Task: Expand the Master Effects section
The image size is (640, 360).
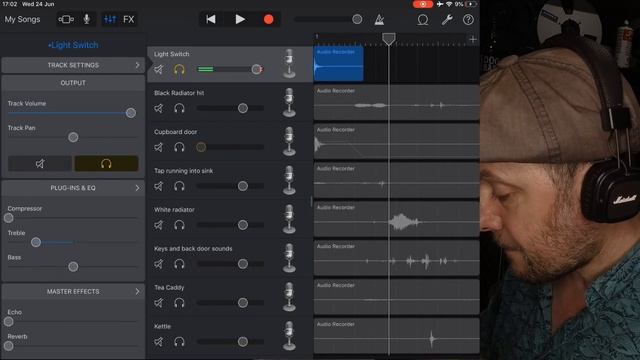Action: click(73, 291)
